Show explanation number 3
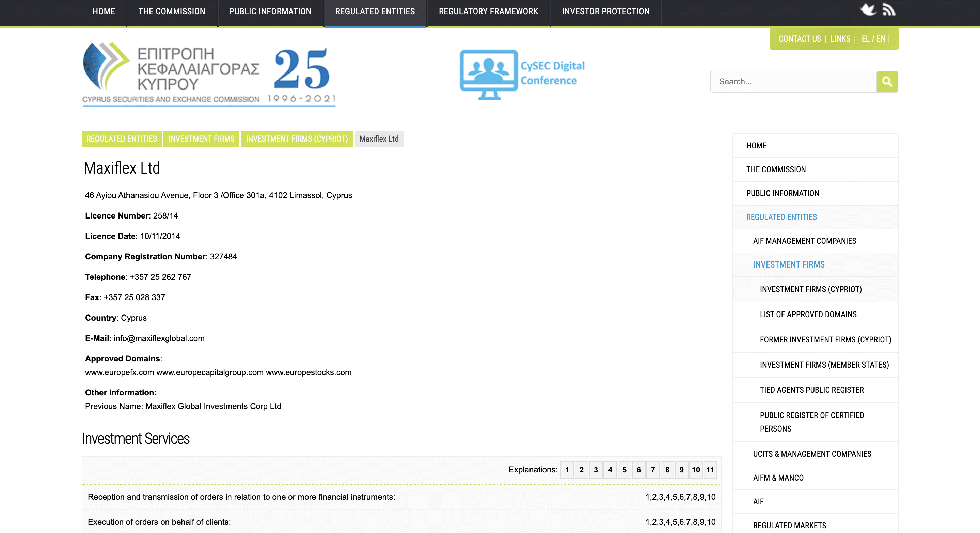The width and height of the screenshot is (980, 533). [x=596, y=470]
